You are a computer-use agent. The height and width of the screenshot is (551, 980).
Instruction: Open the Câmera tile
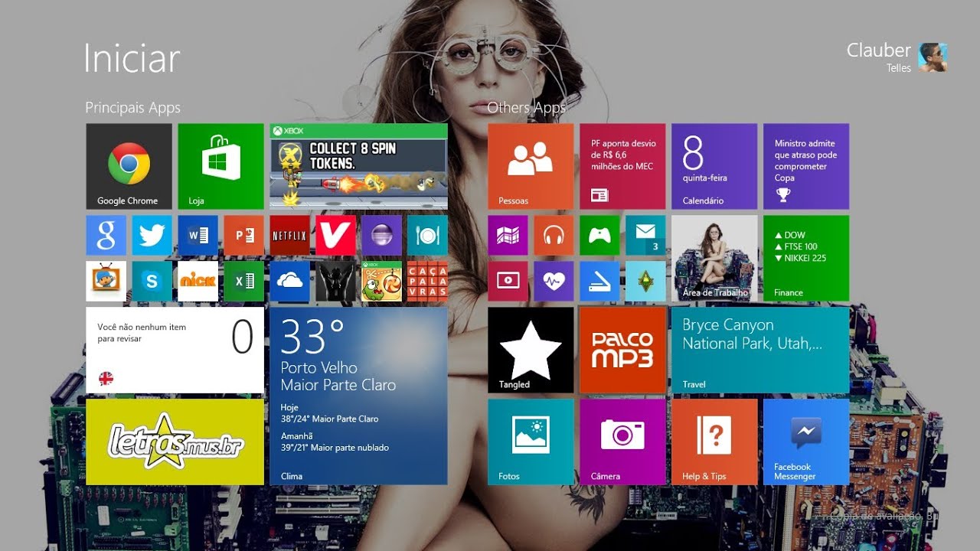pos(622,442)
